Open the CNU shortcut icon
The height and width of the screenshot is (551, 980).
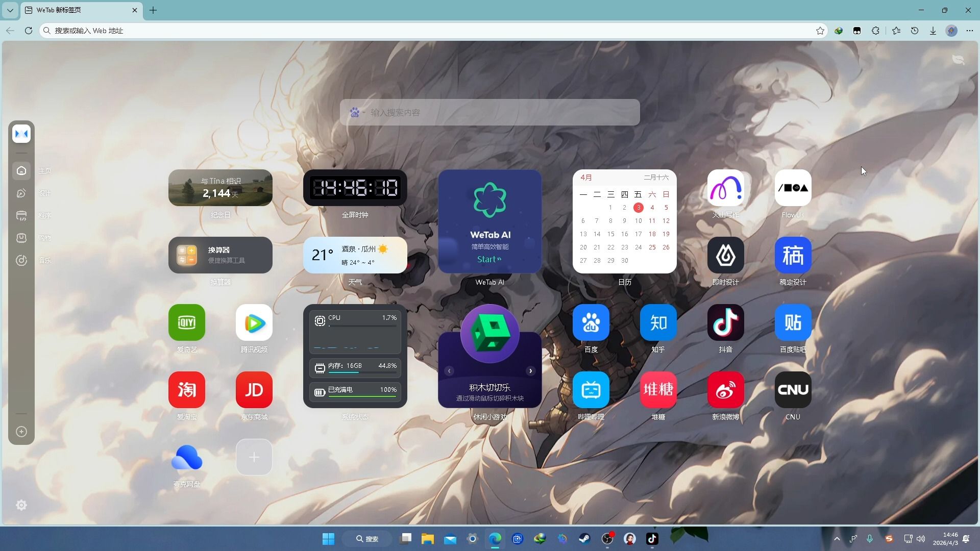pyautogui.click(x=793, y=390)
